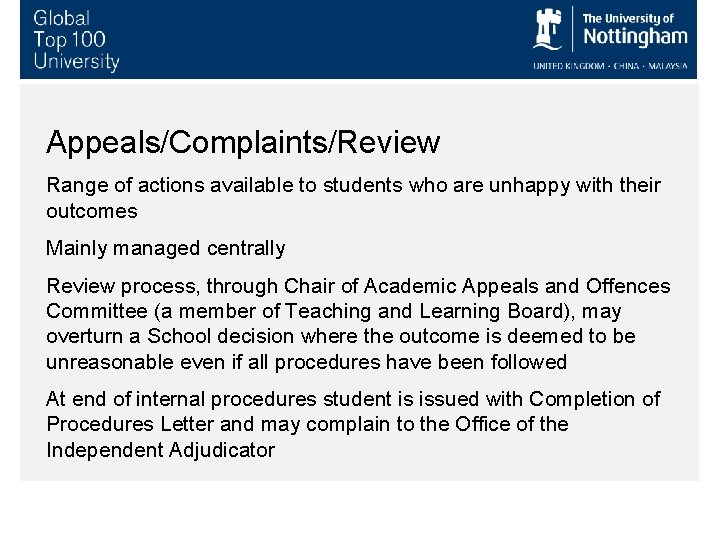The image size is (720, 540).
Task: Click the "Top 100" text in the banner
Action: coord(69,40)
